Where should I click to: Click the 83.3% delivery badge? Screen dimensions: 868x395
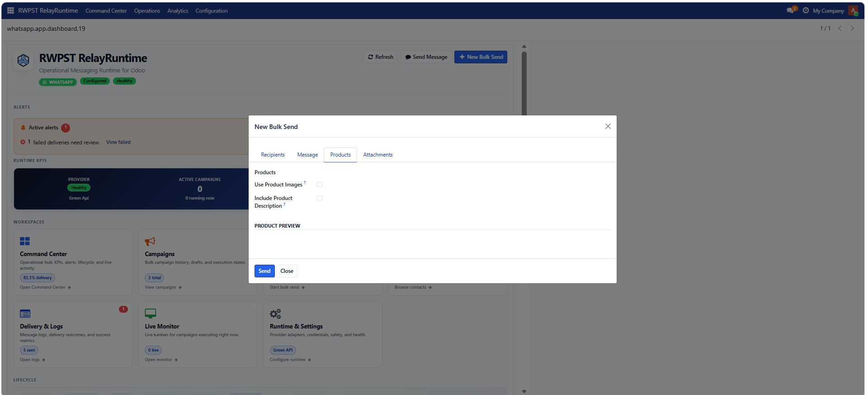coord(38,278)
